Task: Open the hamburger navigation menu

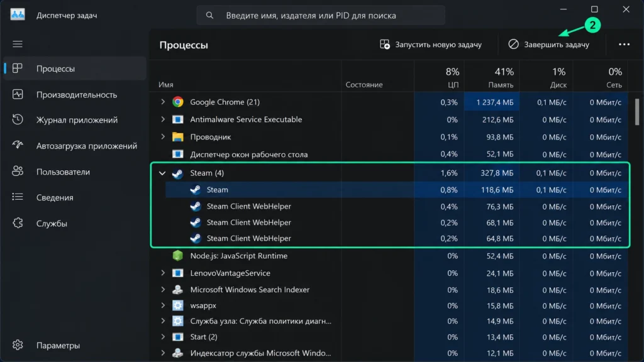Action: (x=17, y=44)
